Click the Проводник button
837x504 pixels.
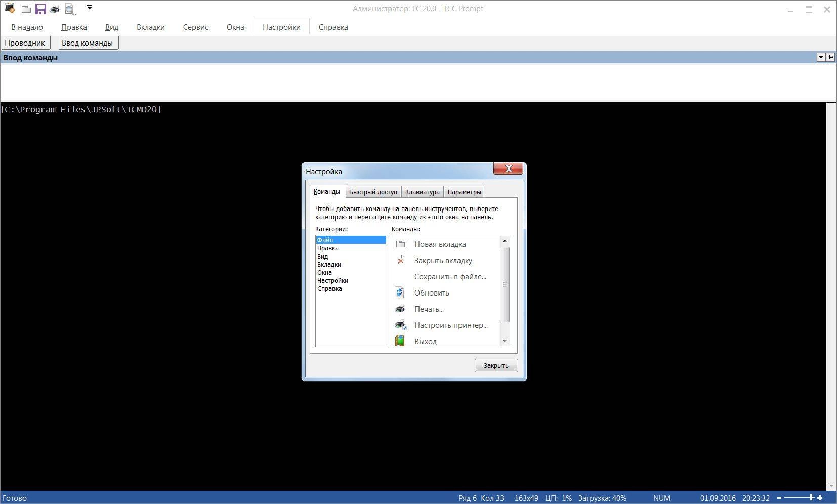pos(25,43)
